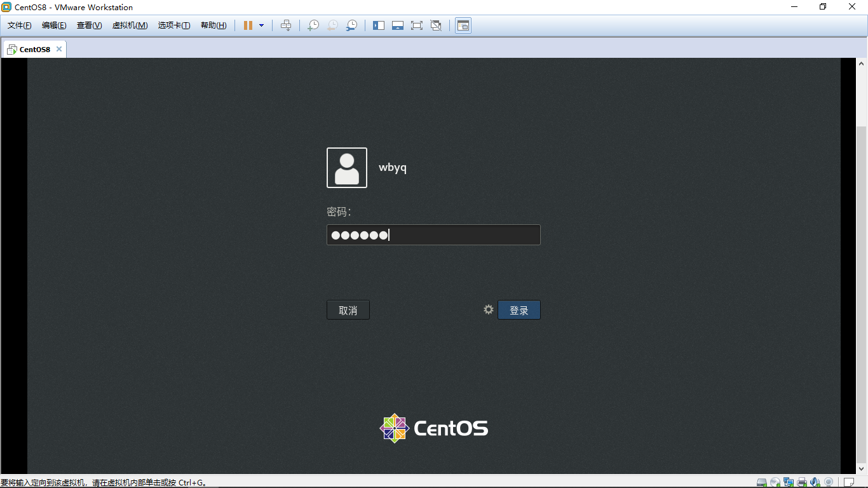Open the 查看(V) menu
The image size is (868, 488).
[89, 25]
